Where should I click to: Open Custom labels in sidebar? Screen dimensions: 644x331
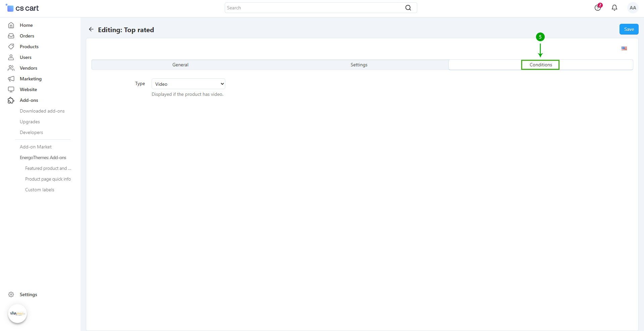[40, 190]
